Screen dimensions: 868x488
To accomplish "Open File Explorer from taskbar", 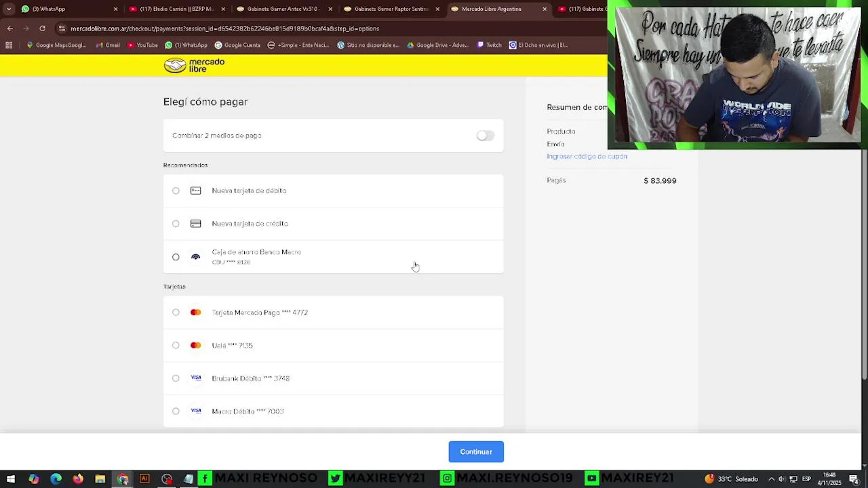I will pyautogui.click(x=100, y=479).
